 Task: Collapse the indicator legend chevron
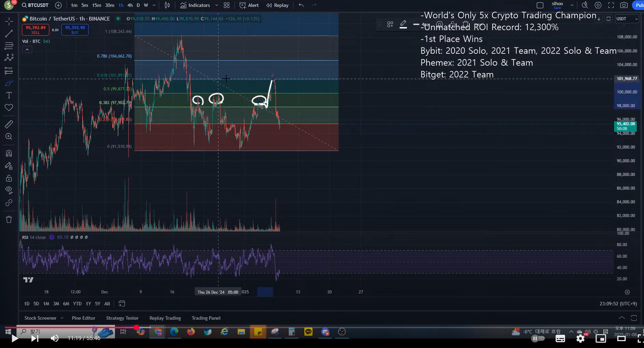pos(27,49)
